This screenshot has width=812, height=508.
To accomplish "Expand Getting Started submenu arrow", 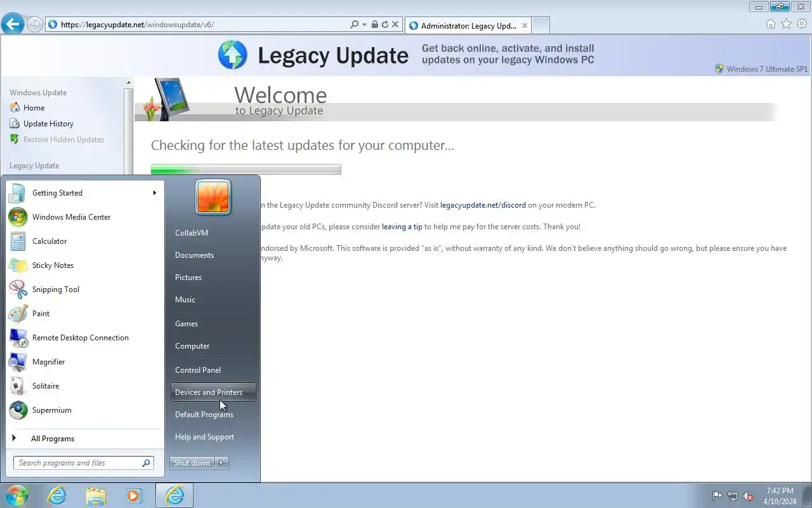I will coord(154,193).
